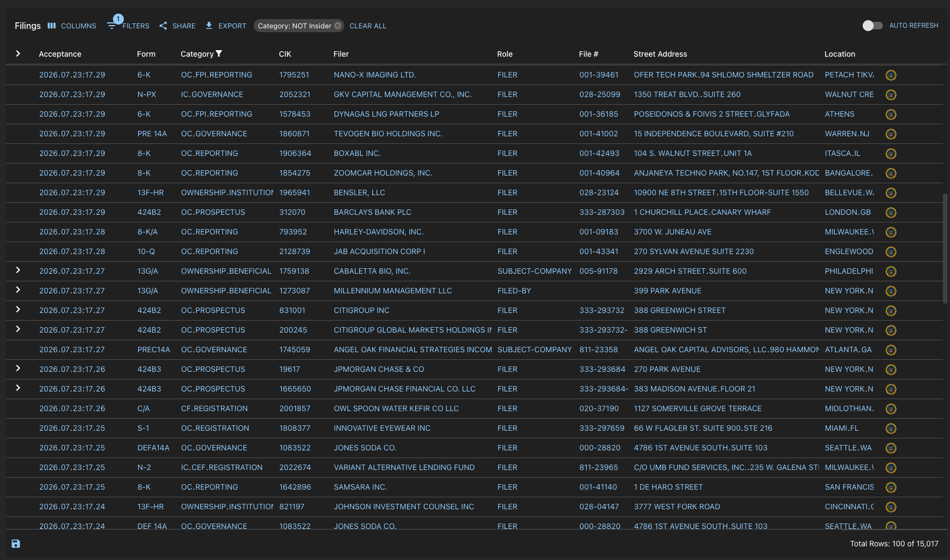
Task: Open the Filters panel
Action: pos(128,26)
